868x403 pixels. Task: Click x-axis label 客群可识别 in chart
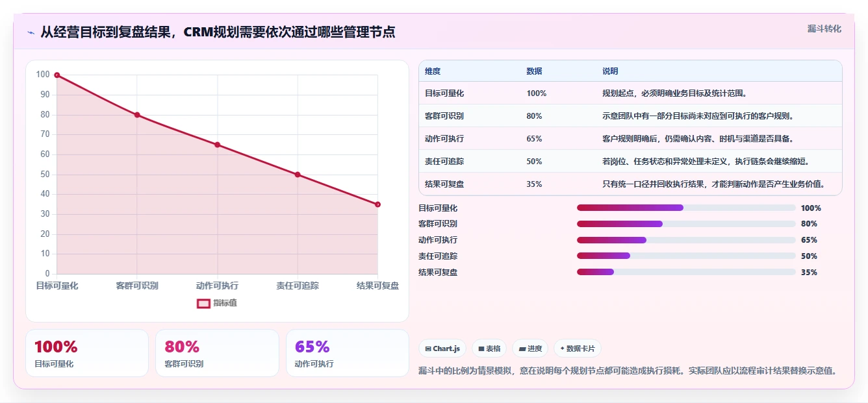[137, 286]
